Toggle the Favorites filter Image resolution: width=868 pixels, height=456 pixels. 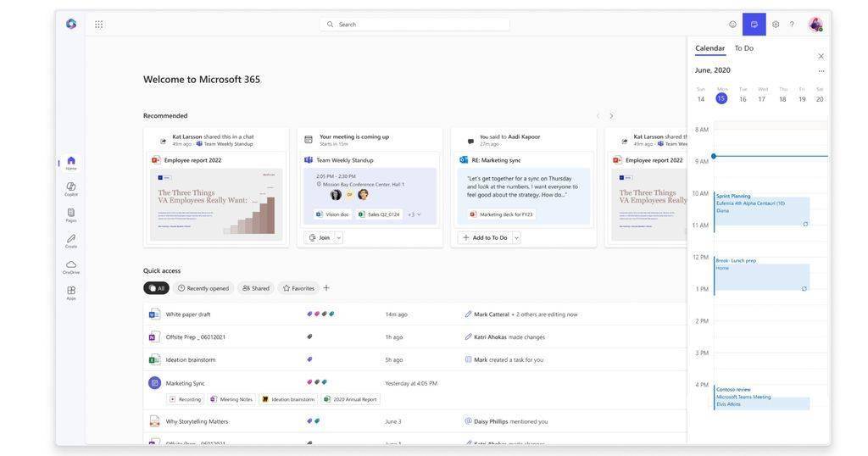click(298, 288)
